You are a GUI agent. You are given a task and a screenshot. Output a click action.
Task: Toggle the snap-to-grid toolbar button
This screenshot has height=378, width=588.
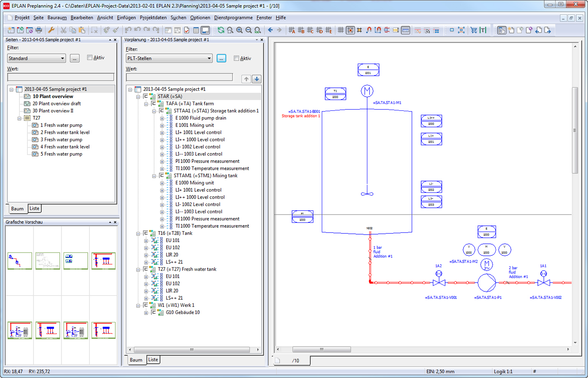(350, 30)
